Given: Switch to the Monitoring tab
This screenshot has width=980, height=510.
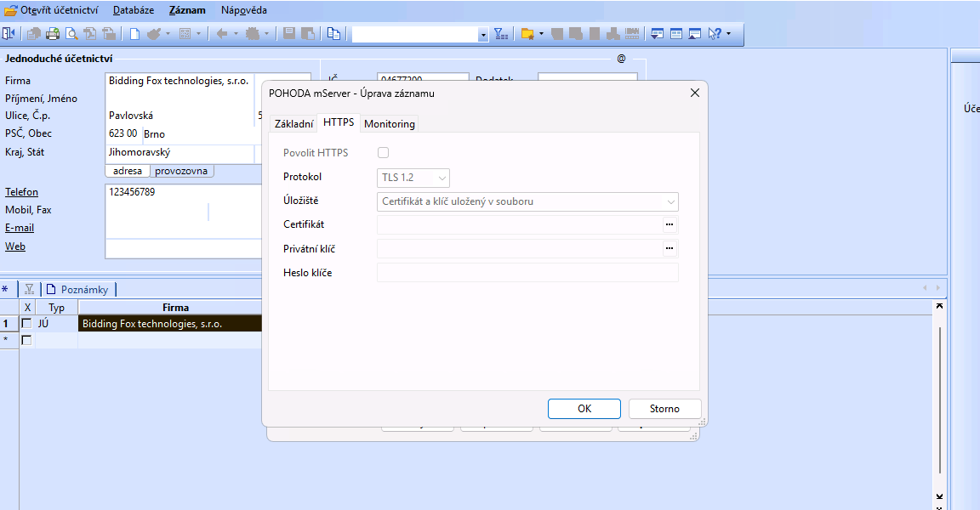Looking at the screenshot, I should point(390,124).
